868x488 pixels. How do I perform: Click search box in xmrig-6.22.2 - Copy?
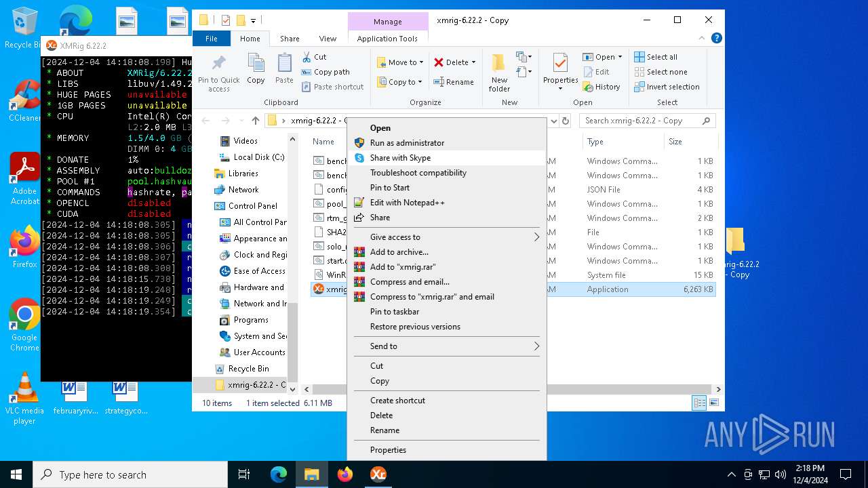(x=647, y=121)
